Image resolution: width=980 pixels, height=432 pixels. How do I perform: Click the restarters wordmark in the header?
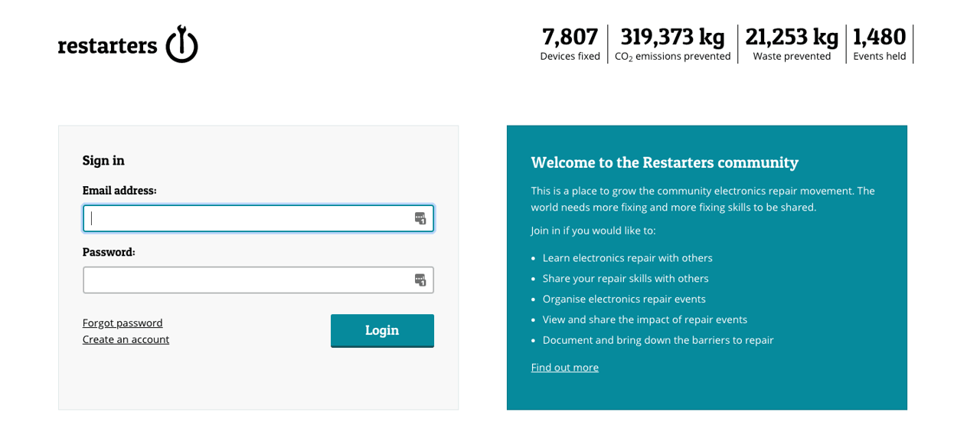tap(108, 46)
